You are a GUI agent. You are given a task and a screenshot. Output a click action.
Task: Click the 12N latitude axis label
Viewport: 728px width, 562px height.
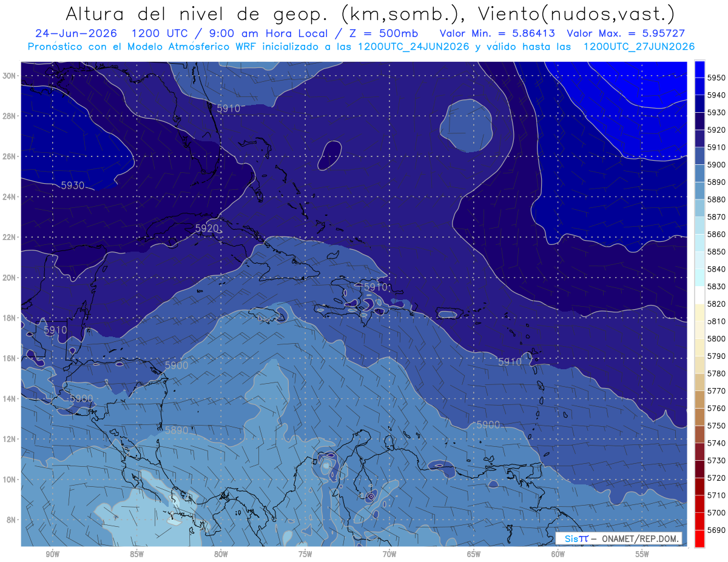(x=10, y=439)
